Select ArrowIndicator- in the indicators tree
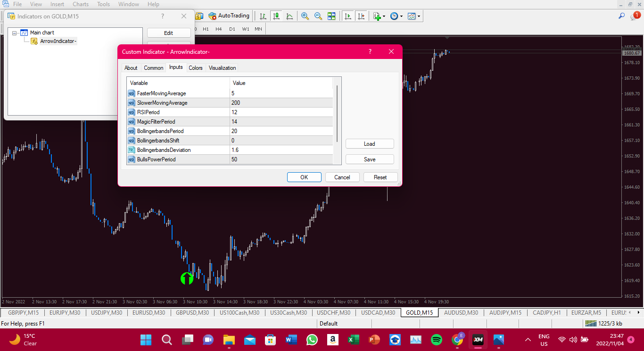This screenshot has height=351, width=644. point(58,41)
